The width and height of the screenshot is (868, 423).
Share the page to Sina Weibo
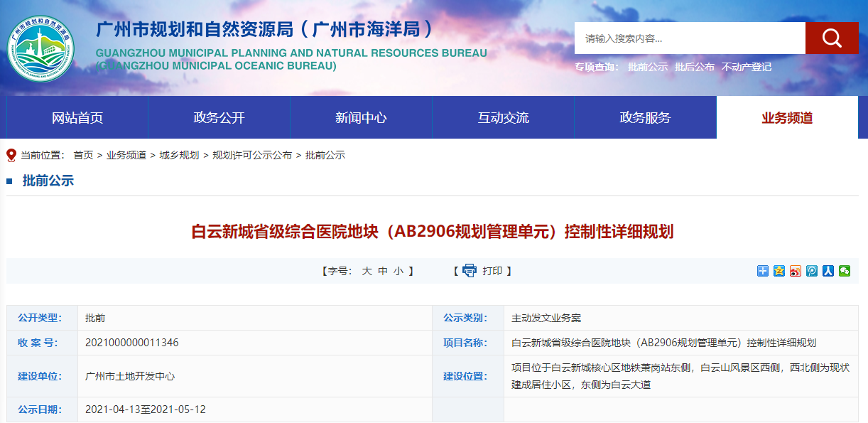pos(796,271)
